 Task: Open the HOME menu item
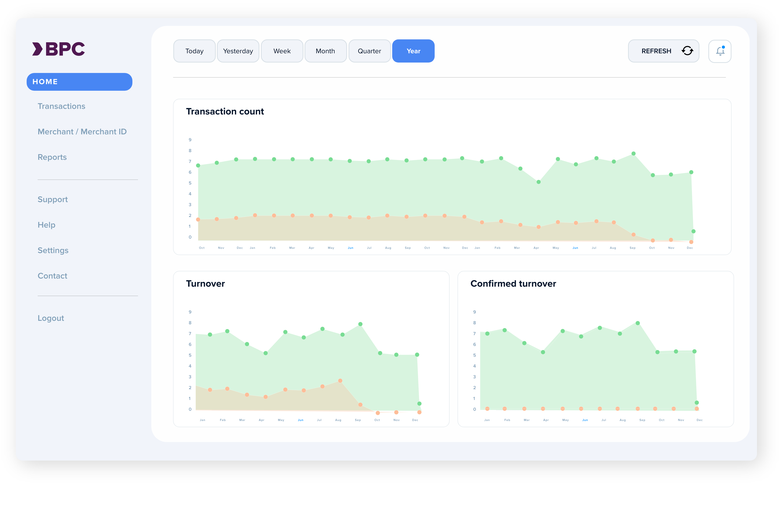pyautogui.click(x=79, y=82)
